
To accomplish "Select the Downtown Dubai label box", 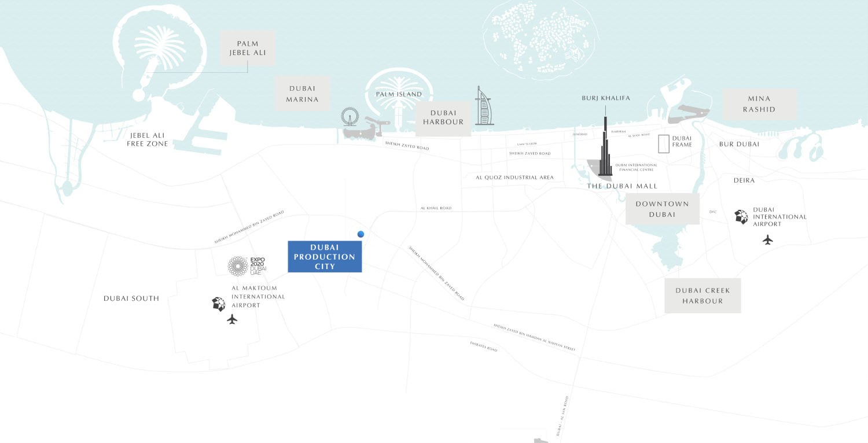I will [x=663, y=209].
